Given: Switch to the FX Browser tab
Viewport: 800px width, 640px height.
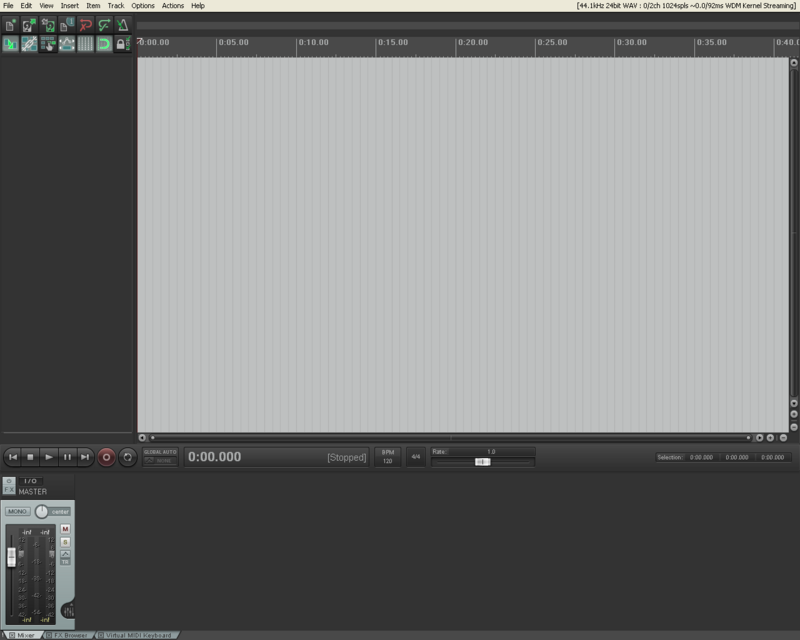Looking at the screenshot, I should (69, 635).
